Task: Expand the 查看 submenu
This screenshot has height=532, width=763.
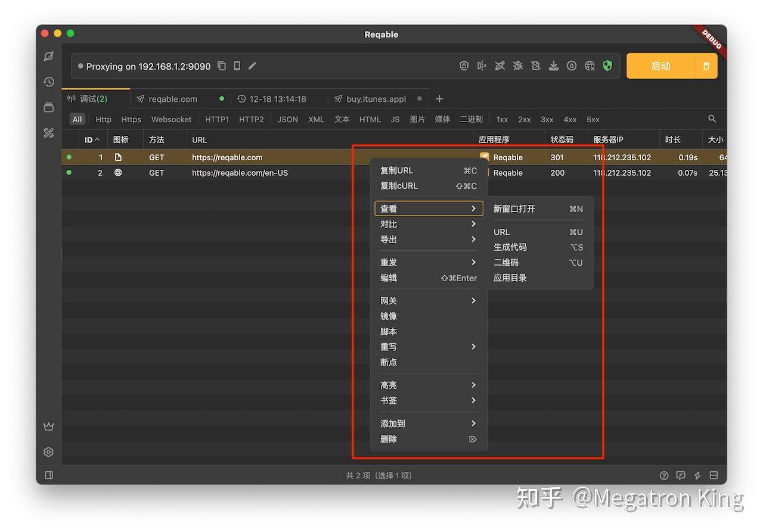Action: coord(429,209)
